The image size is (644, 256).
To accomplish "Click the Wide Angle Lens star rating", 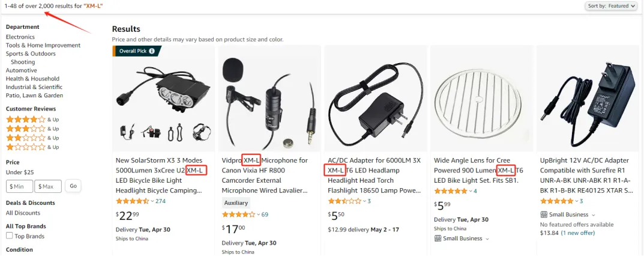I will tap(451, 191).
